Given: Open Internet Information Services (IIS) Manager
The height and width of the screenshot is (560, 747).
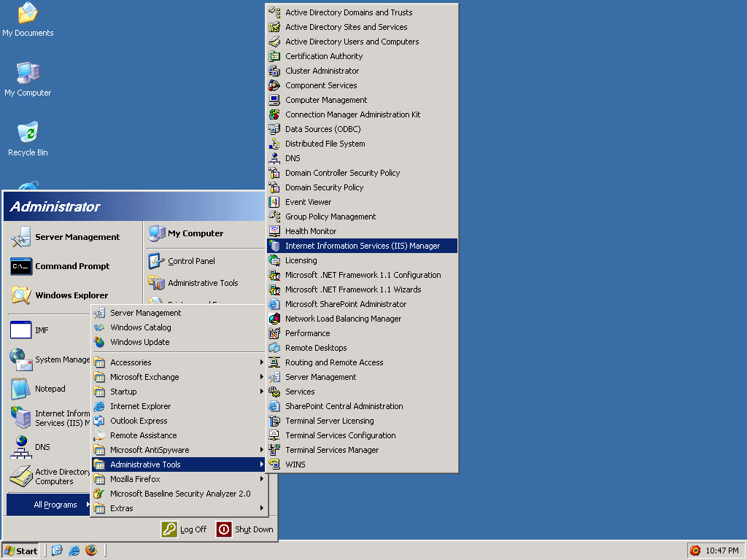Looking at the screenshot, I should click(x=362, y=246).
